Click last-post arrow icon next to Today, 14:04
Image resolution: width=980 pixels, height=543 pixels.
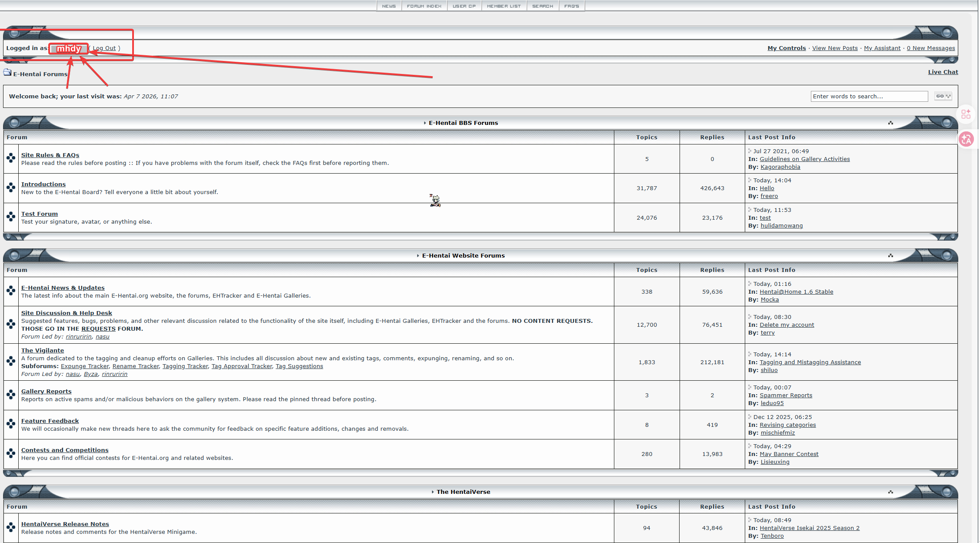[x=750, y=180]
